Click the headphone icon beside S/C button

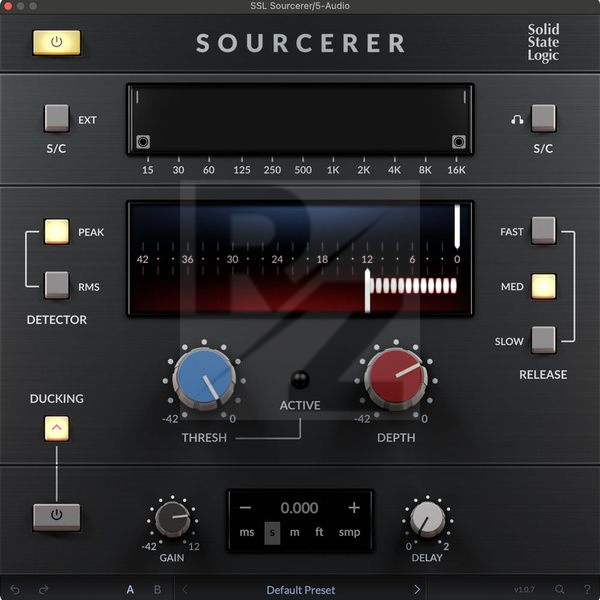[x=517, y=120]
